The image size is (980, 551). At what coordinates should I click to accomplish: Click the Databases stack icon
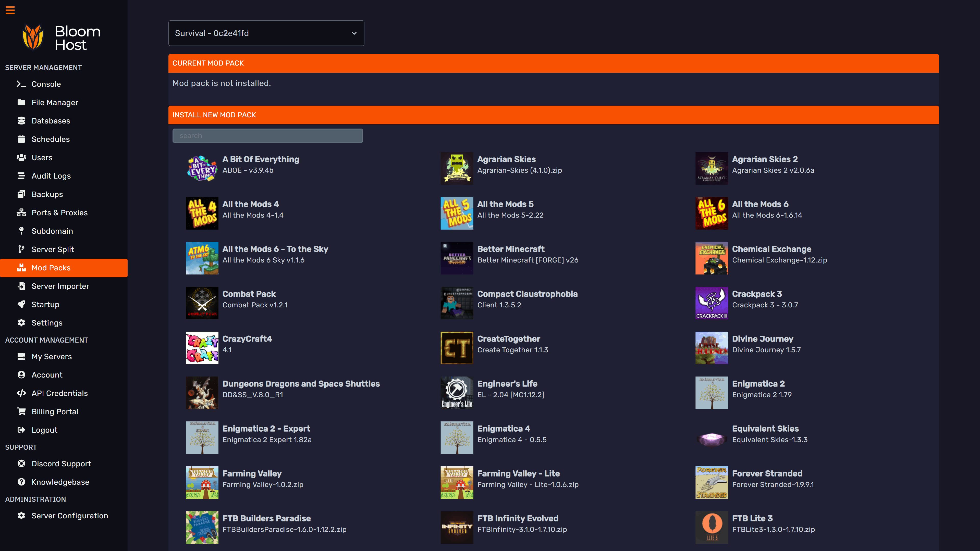pos(21,121)
